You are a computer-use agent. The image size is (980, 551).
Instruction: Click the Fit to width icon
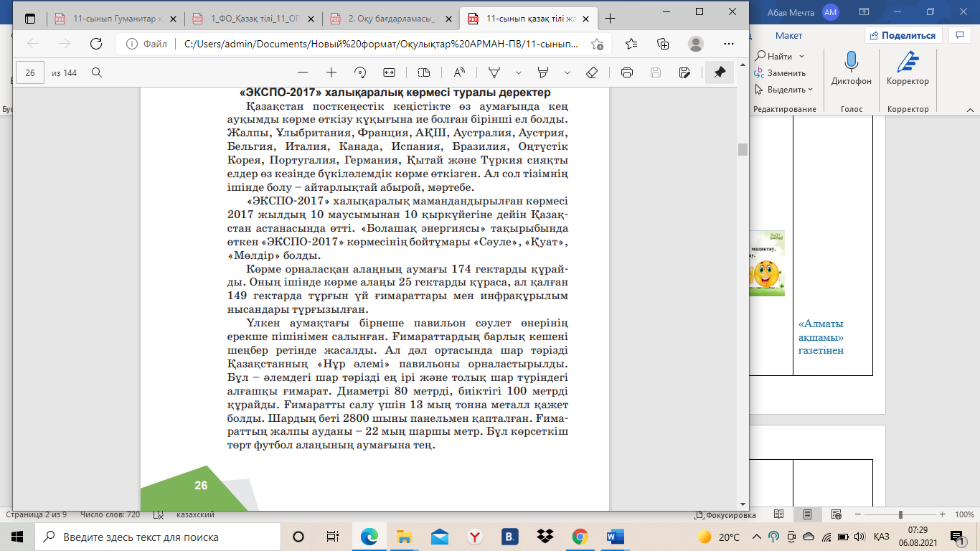click(x=389, y=72)
